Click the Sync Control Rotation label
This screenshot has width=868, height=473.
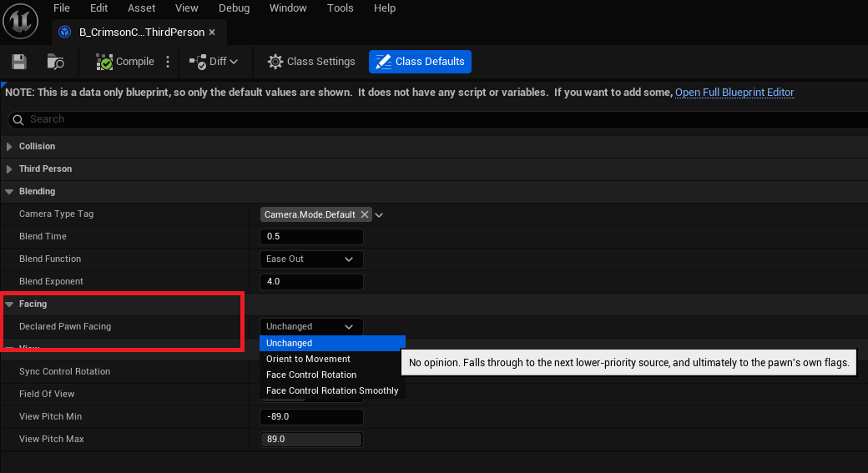point(64,371)
